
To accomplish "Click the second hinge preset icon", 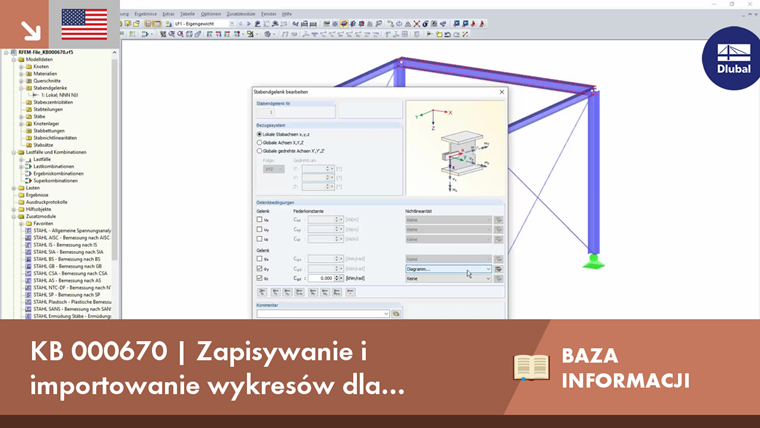I will [275, 292].
